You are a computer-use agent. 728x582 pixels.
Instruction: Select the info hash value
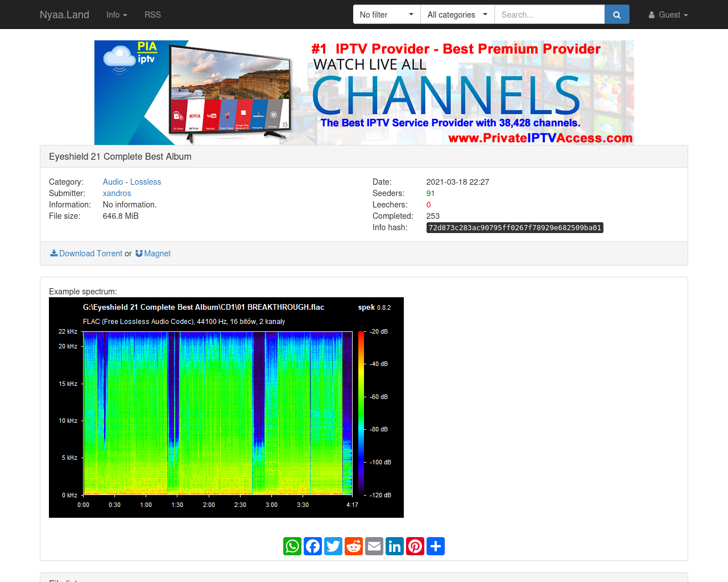click(x=515, y=227)
